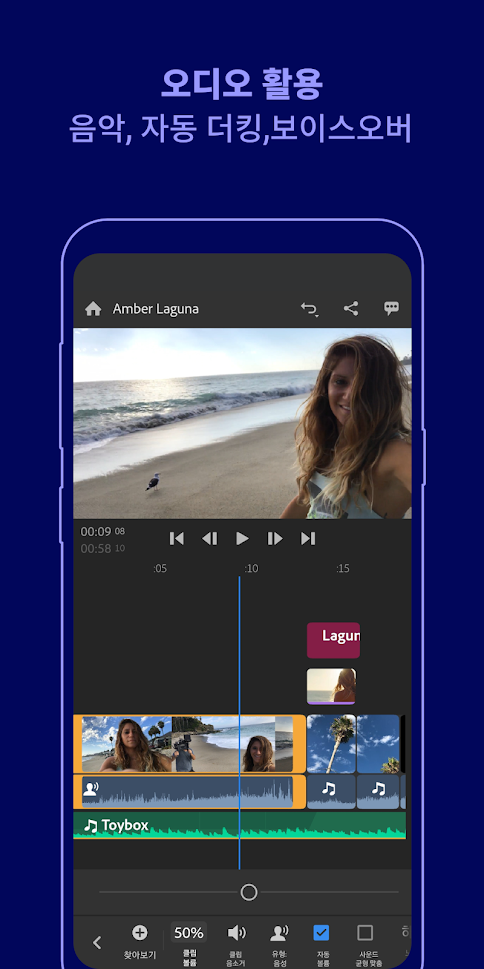Viewport: 484px width, 969px height.
Task: Uncheck the 자동 볼륨 checkbox
Action: point(321,933)
